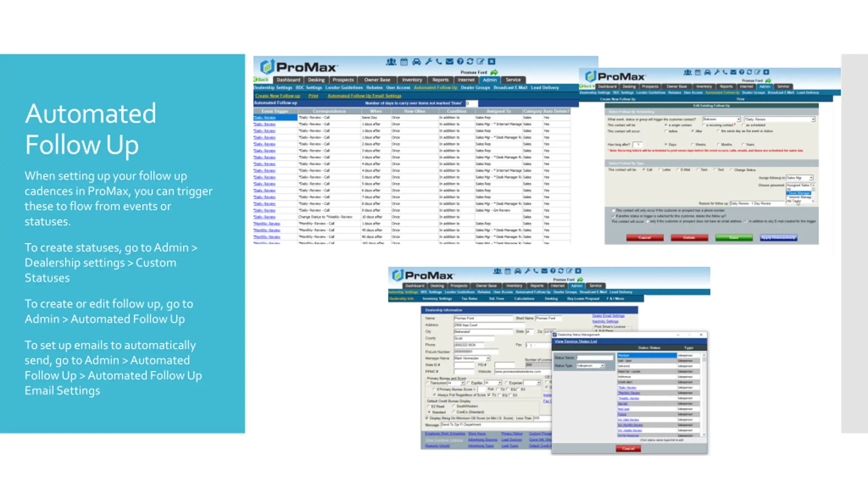Click the customers people icon in the follow-up list window toolbar
This screenshot has width=868, height=488.
tap(391, 62)
